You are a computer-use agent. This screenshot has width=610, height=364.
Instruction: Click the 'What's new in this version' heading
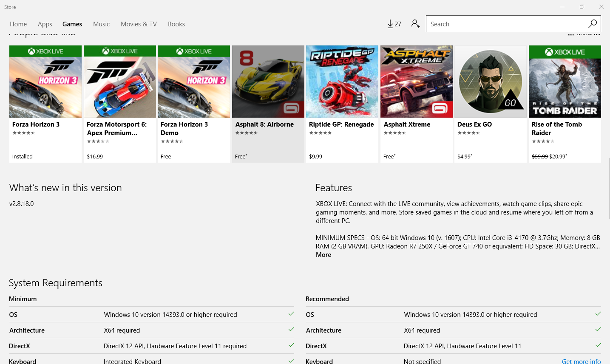pyautogui.click(x=65, y=188)
